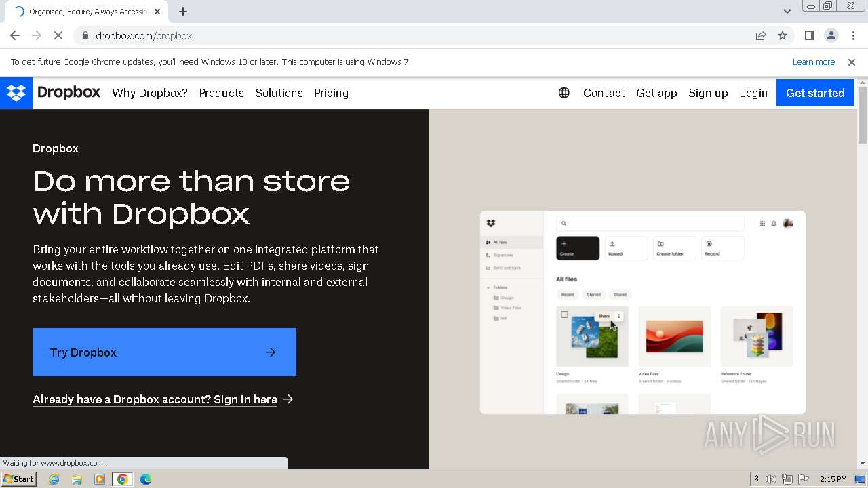Click the taskbar clock 2:15 PM

[x=833, y=479]
